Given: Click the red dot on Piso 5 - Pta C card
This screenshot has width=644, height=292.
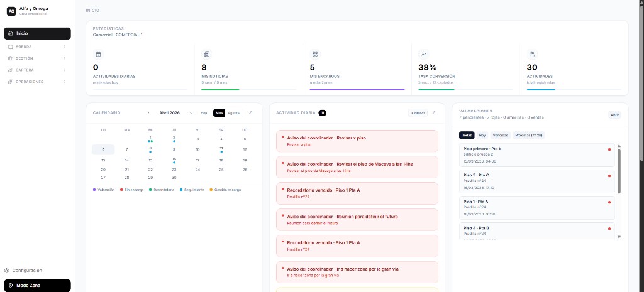Looking at the screenshot, I should pyautogui.click(x=609, y=176).
